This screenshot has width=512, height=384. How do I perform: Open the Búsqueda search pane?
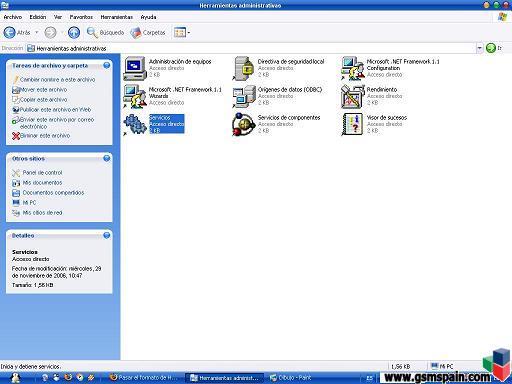coord(105,32)
